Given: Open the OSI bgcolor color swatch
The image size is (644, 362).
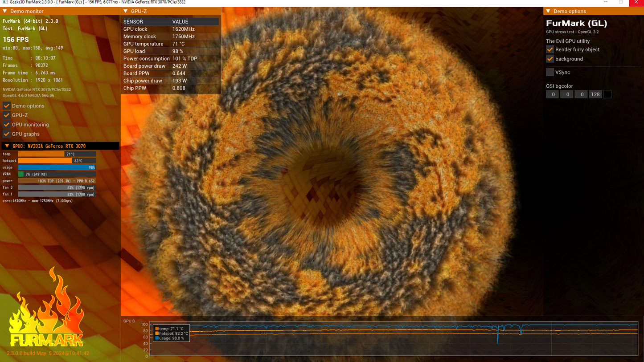Looking at the screenshot, I should [607, 94].
